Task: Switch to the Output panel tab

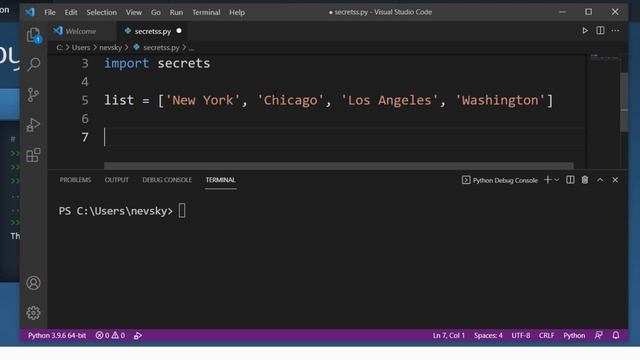Action: (116, 180)
